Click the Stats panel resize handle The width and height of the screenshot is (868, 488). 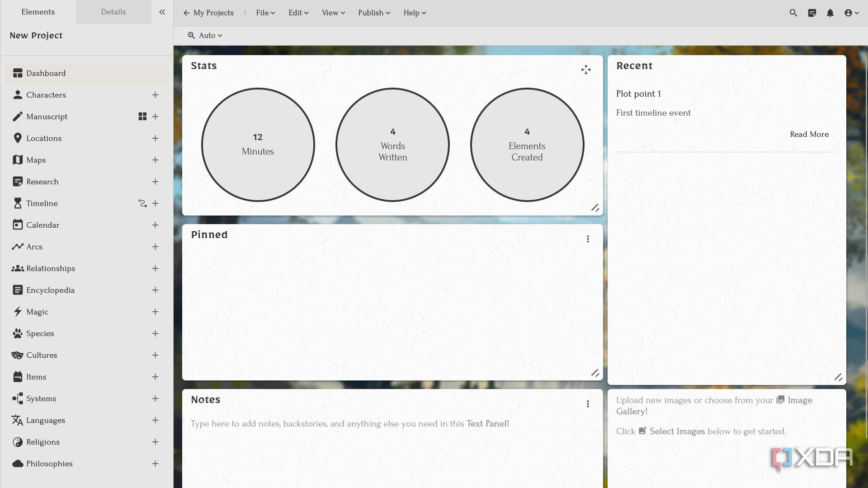pyautogui.click(x=595, y=208)
